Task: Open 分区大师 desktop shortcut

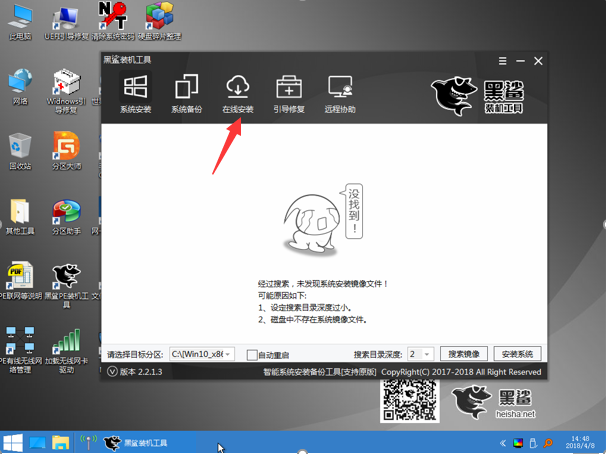Action: 66,152
